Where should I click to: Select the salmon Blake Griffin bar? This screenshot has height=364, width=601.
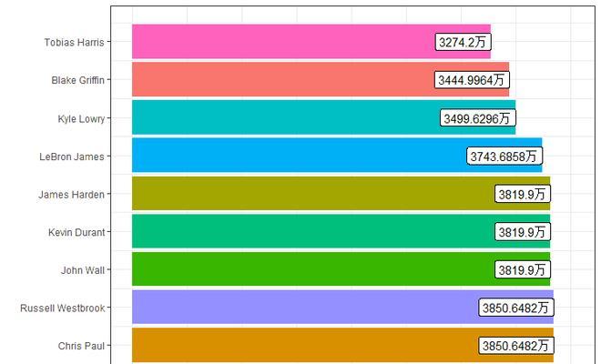321,79
